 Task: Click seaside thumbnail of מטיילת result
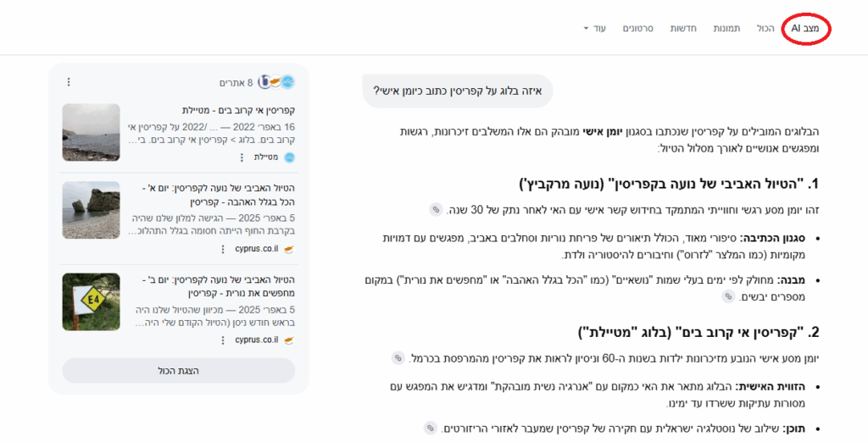[x=91, y=132]
